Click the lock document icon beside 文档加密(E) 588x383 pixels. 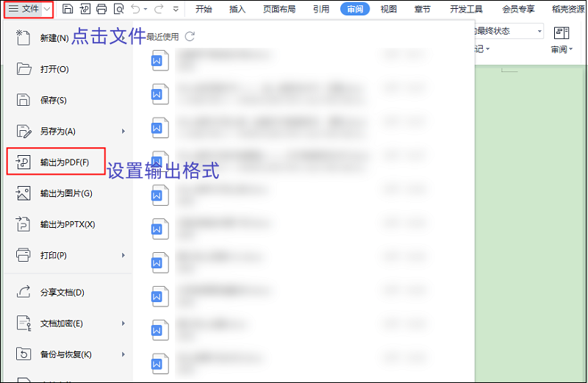tap(24, 323)
